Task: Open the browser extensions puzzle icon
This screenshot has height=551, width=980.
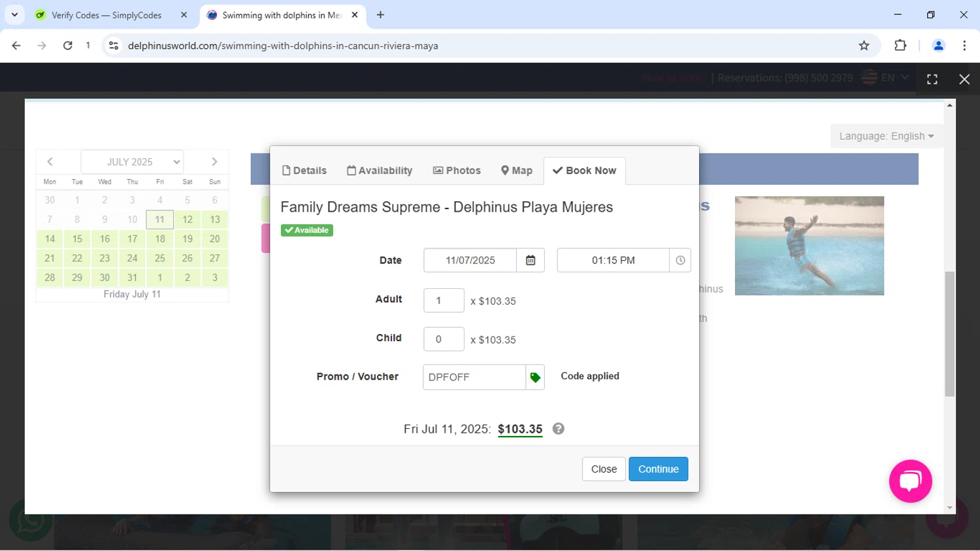Action: point(900,46)
